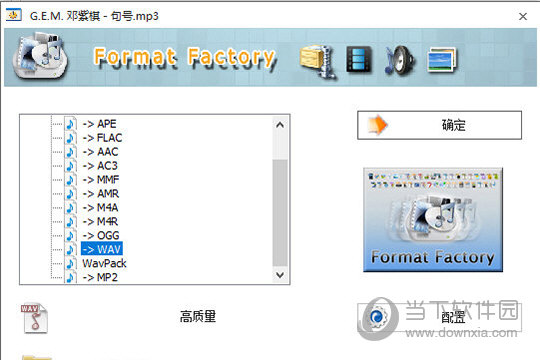540x360 pixels.
Task: Click the music note icon beside M4R
Action: click(71, 222)
